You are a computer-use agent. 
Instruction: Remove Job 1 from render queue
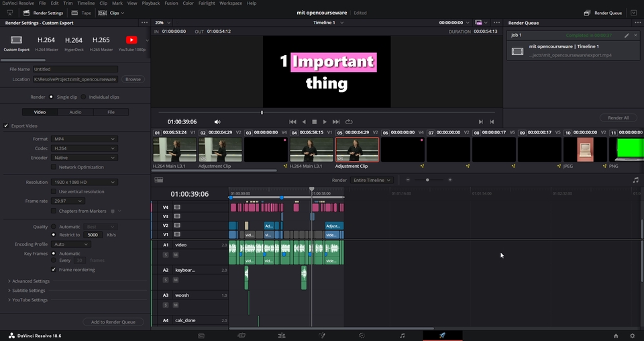pos(636,36)
